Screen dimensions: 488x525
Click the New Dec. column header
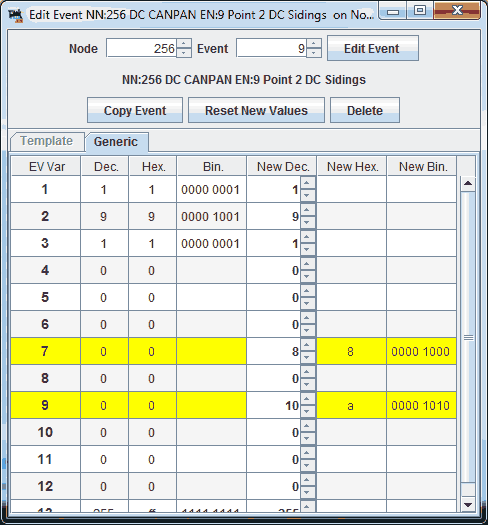[x=282, y=166]
